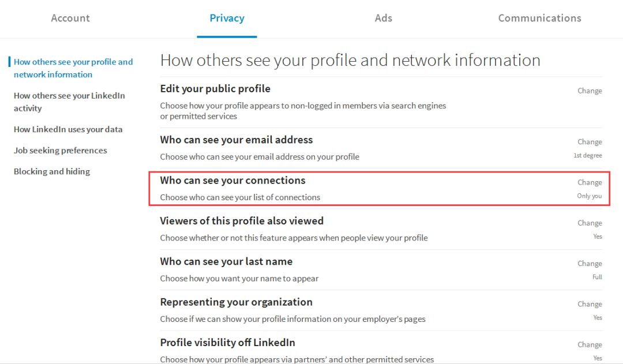
Task: Expand 'Who can see your last name'
Action: pyautogui.click(x=226, y=262)
